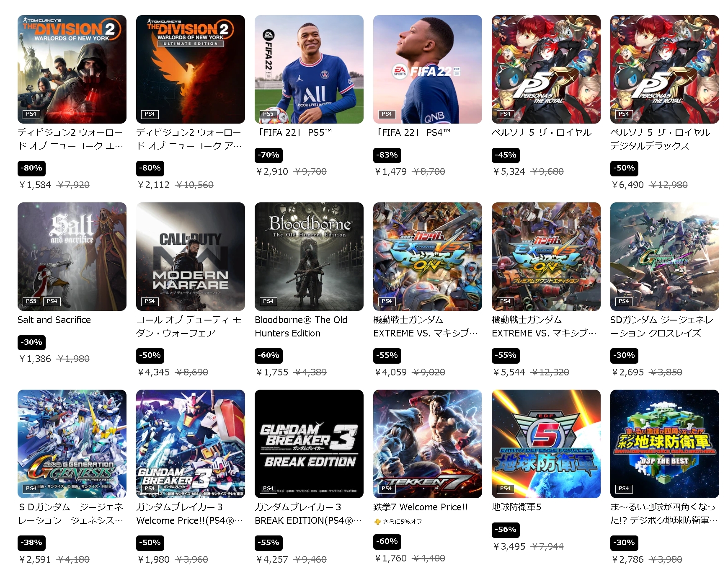The width and height of the screenshot is (728, 574).
Task: Click the Salt and Sacrifice title link
Action: 54,320
